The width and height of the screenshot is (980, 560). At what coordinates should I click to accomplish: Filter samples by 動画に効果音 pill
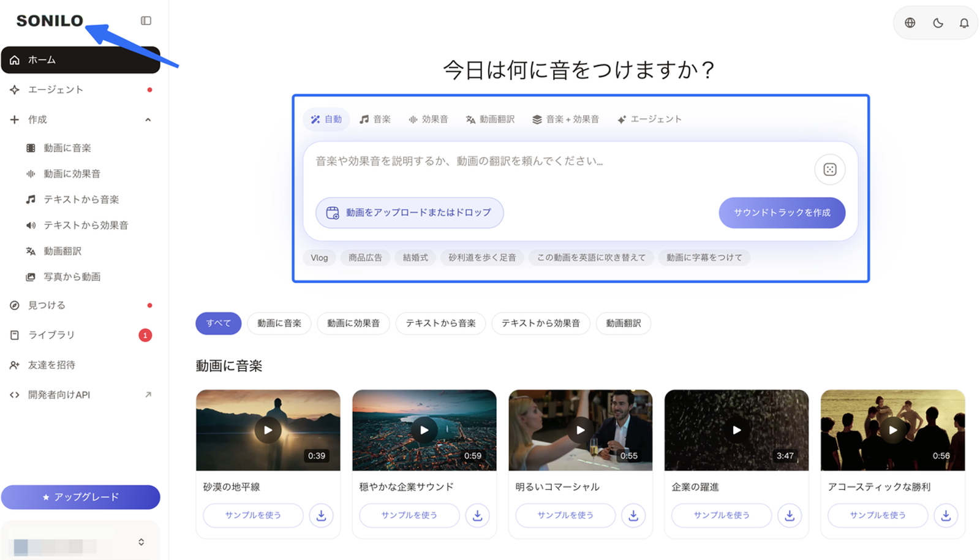353,324
